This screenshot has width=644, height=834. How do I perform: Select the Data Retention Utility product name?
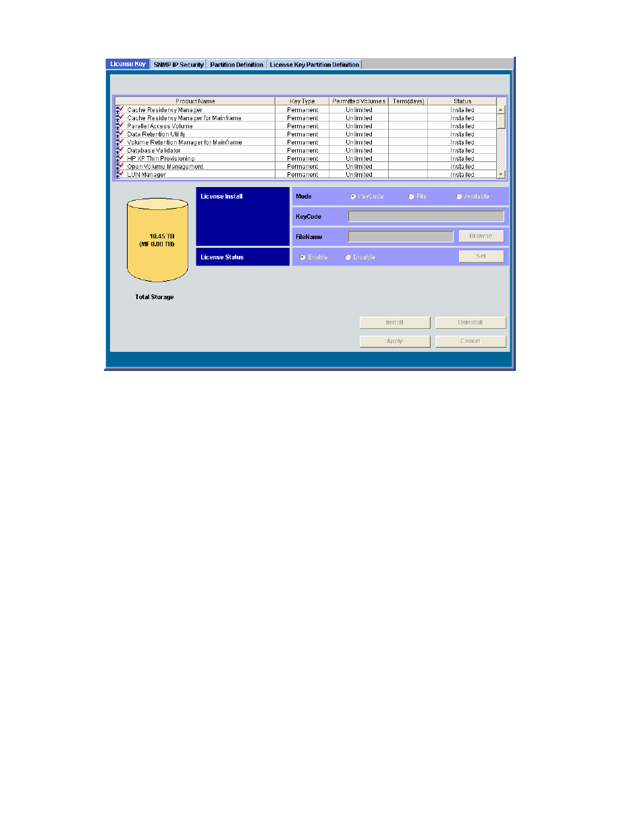[156, 134]
